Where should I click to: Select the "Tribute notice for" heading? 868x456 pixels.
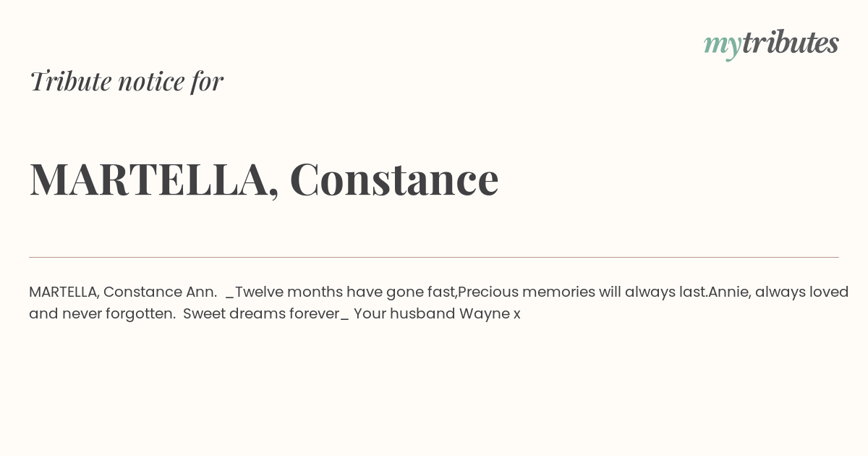[x=127, y=81]
